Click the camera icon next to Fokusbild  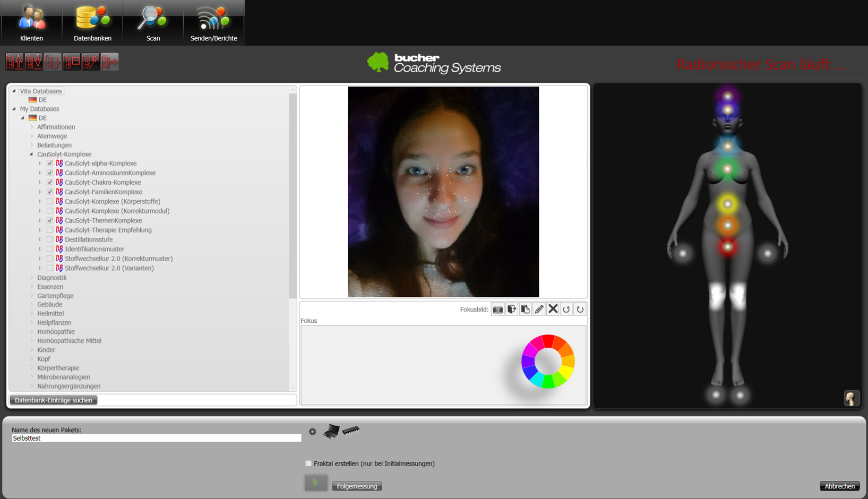[x=497, y=309]
